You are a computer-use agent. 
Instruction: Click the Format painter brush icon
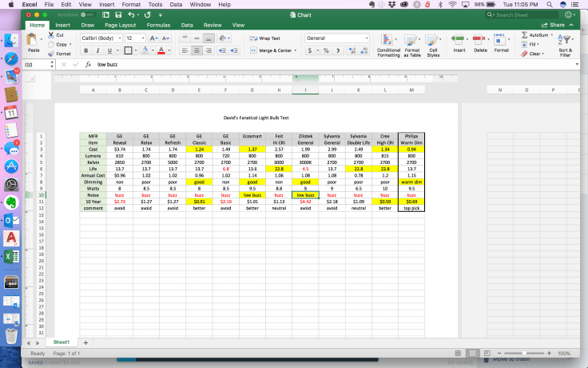[x=50, y=54]
